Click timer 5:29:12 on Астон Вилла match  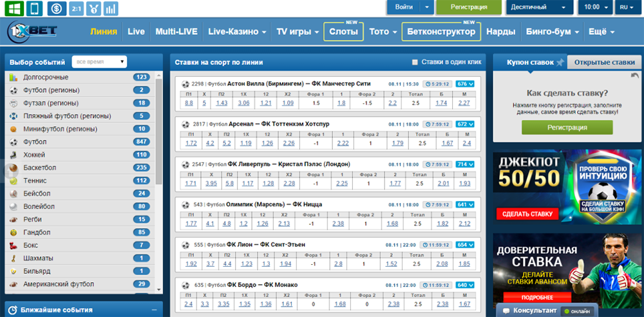pyautogui.click(x=437, y=84)
